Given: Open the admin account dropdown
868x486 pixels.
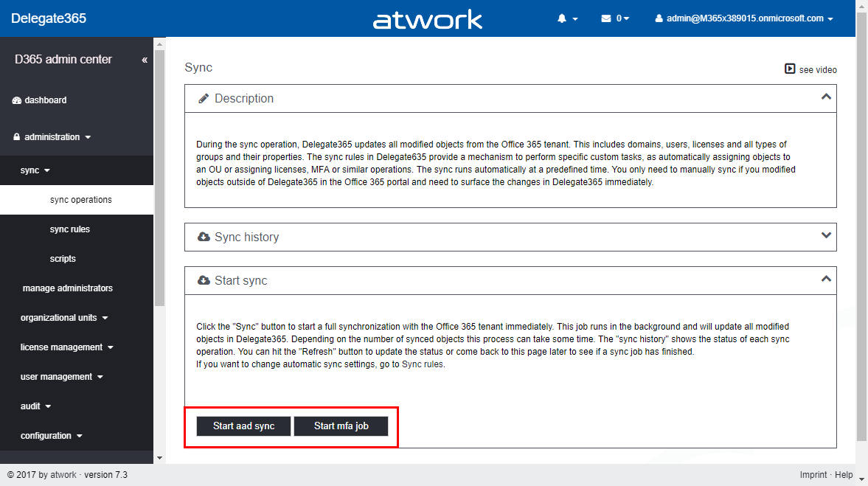Looking at the screenshot, I should click(744, 18).
